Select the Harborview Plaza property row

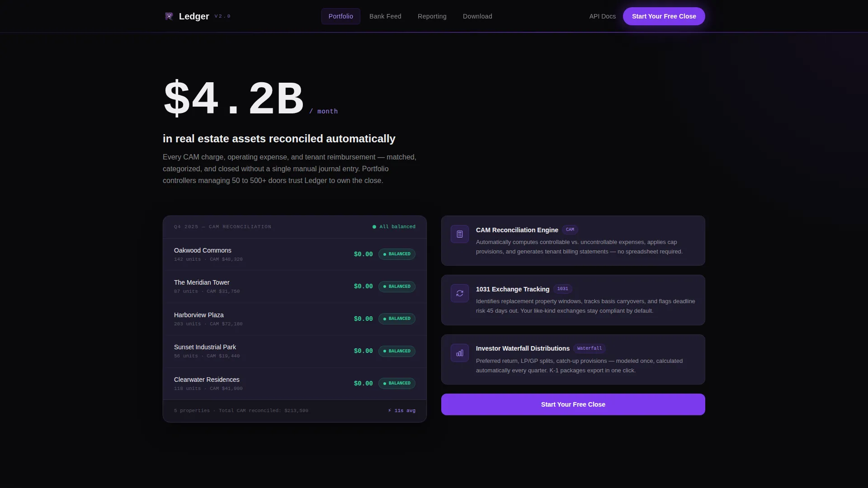pyautogui.click(x=295, y=319)
